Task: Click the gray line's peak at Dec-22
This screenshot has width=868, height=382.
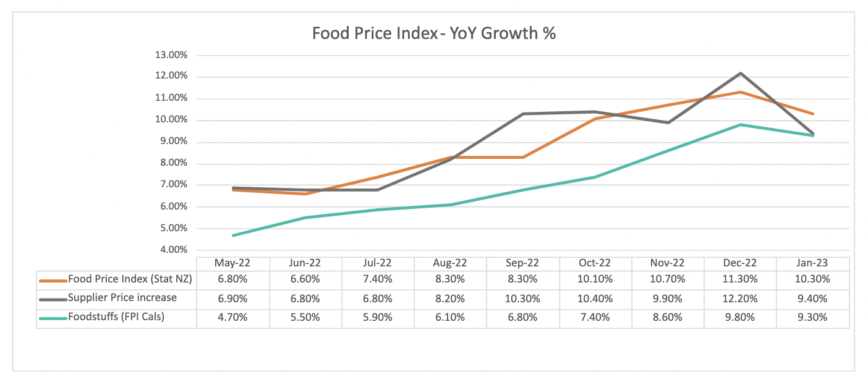Action: 741,73
